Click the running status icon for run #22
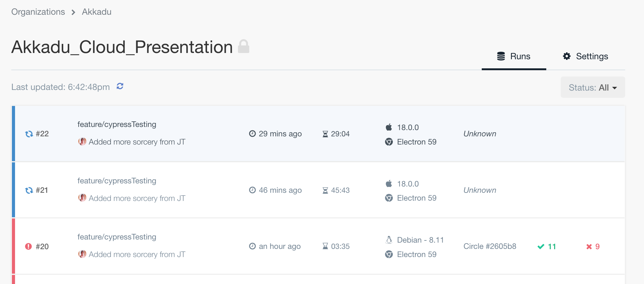This screenshot has width=644, height=284. [29, 134]
